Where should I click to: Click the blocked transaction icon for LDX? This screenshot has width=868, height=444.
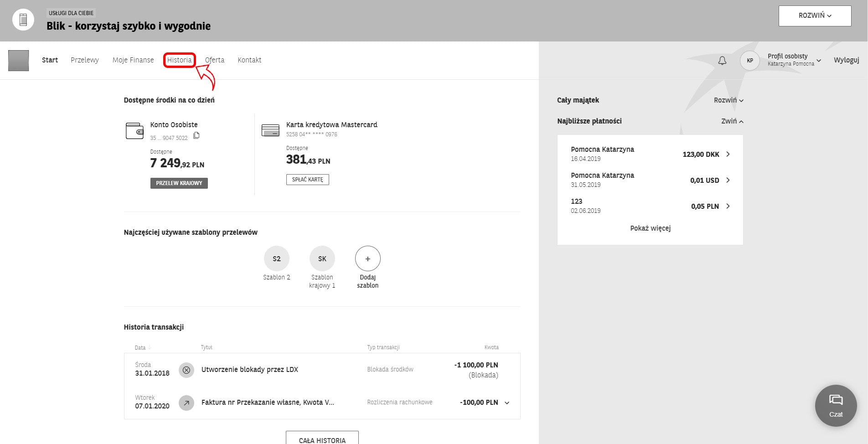point(186,370)
